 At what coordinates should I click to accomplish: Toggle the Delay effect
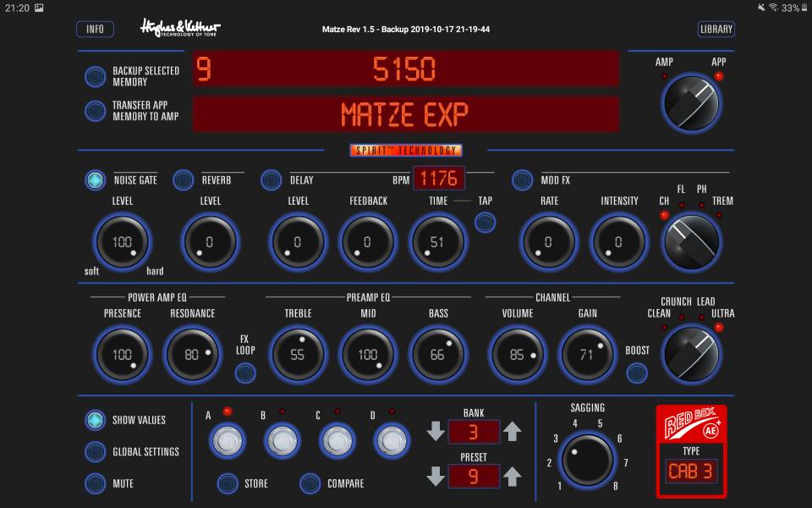coord(272,179)
